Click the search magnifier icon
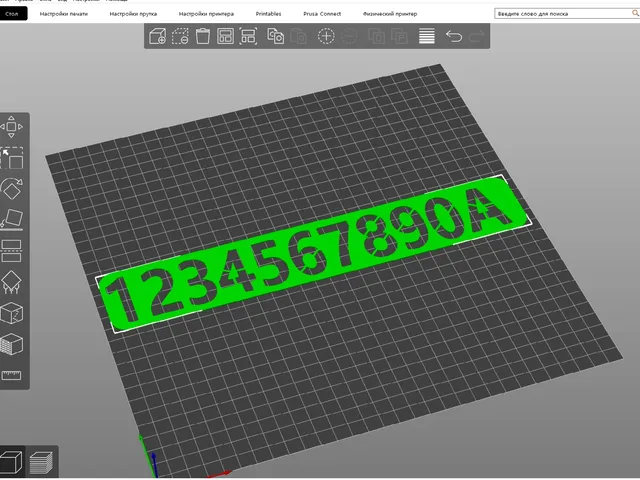This screenshot has width=640, height=480. pyautogui.click(x=635, y=13)
